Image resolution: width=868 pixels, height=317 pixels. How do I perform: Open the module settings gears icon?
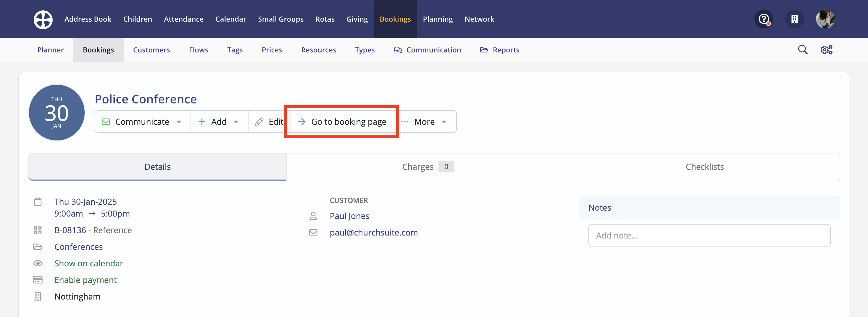pos(826,50)
